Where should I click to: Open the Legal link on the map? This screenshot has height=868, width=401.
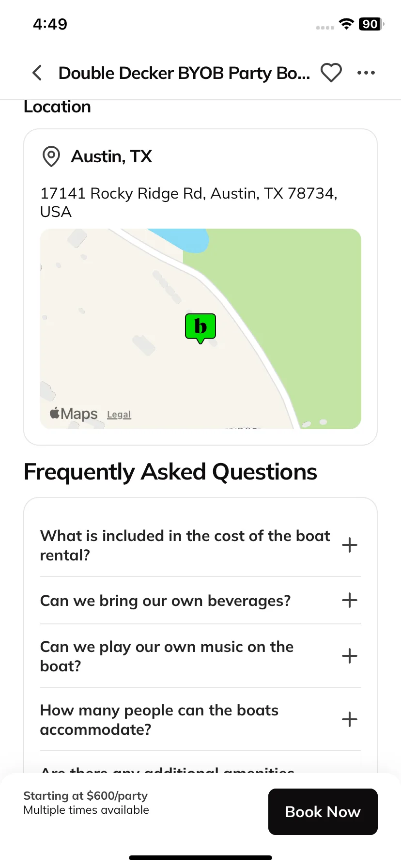pos(119,415)
